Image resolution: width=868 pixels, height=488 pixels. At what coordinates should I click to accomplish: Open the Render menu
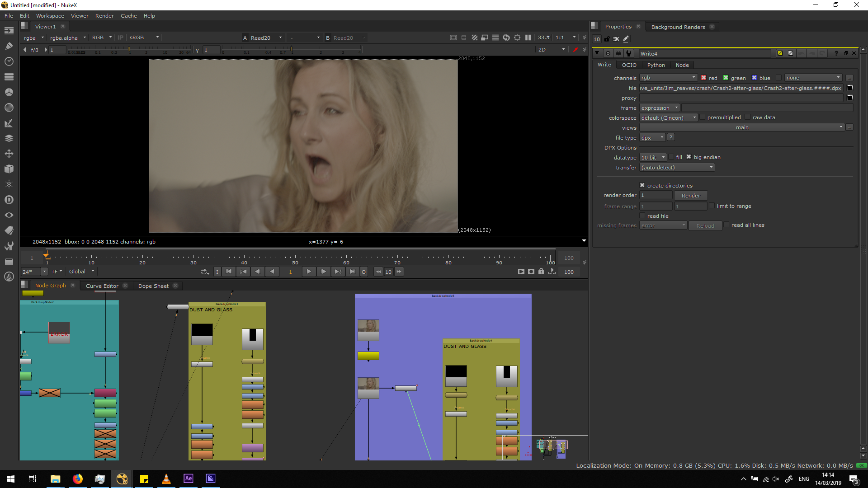point(104,16)
